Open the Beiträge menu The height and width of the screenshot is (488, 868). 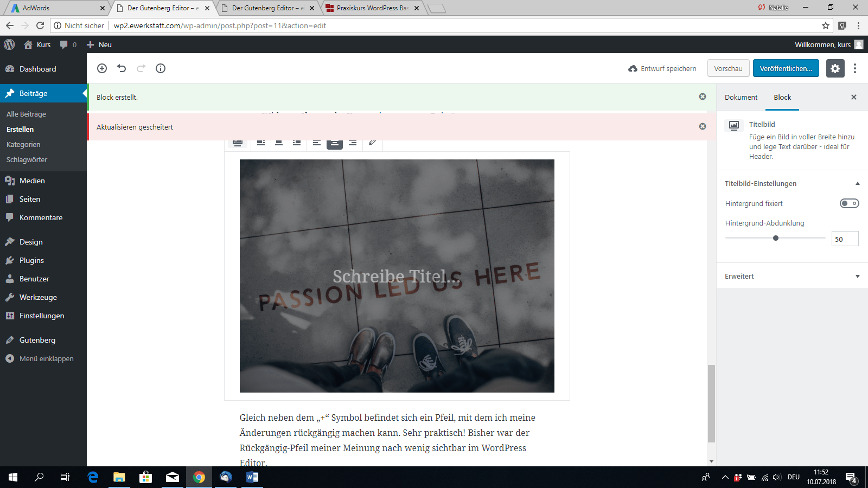pos(43,93)
